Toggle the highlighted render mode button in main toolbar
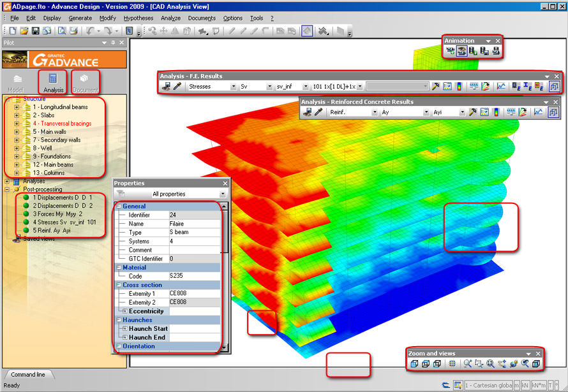Screen dimensions: 568x392 point(307,31)
